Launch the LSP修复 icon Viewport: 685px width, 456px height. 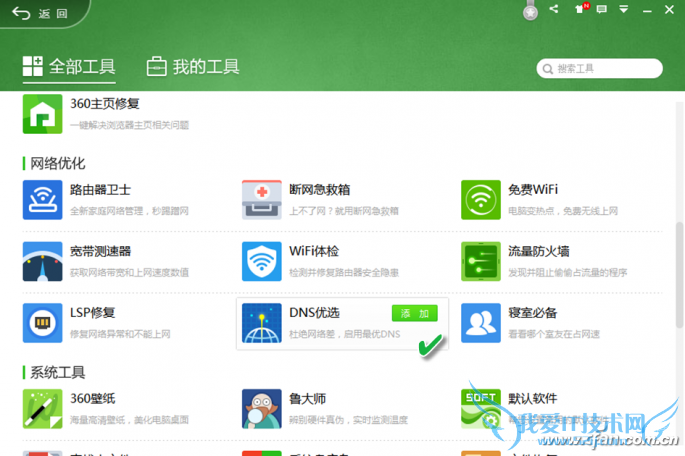(x=42, y=323)
